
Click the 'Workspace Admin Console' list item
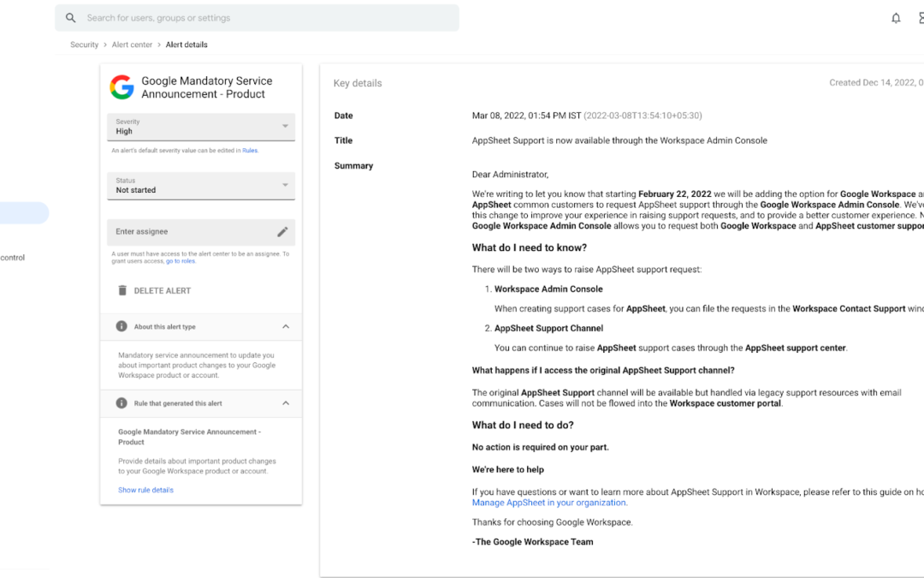[x=548, y=289]
